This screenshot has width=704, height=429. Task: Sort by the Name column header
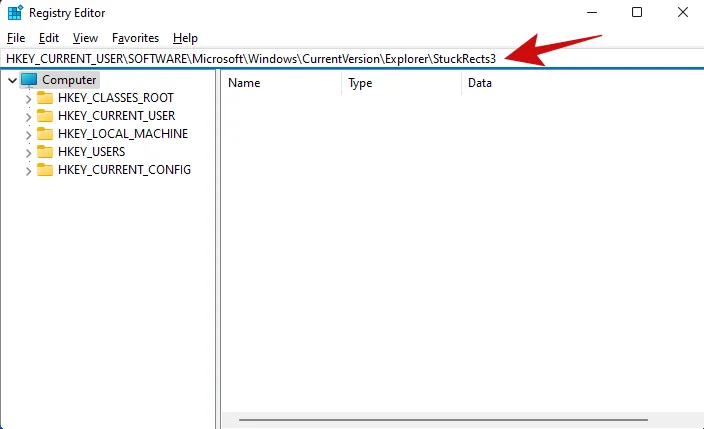[244, 83]
